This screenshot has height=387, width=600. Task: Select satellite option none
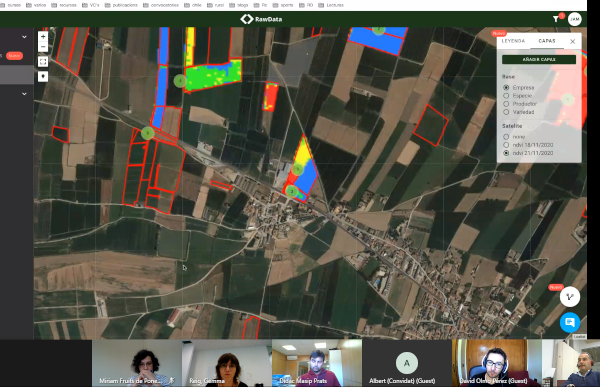coord(506,137)
